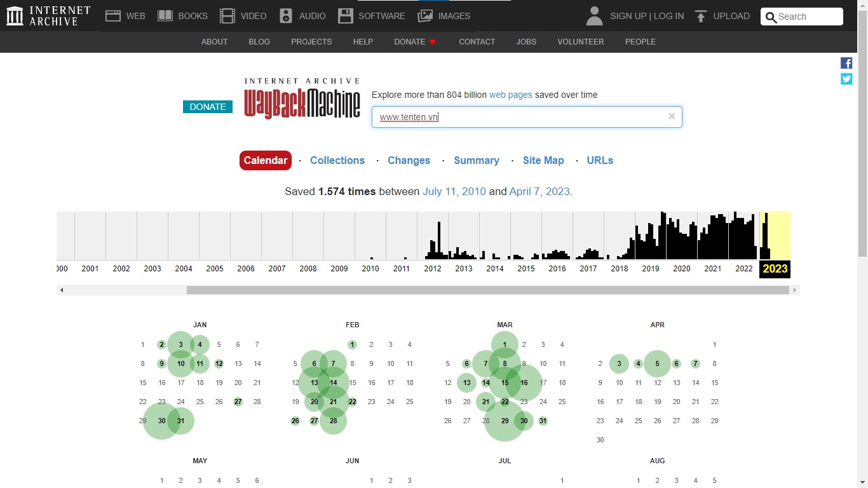
Task: Open March 29 snapshot
Action: pos(505,421)
